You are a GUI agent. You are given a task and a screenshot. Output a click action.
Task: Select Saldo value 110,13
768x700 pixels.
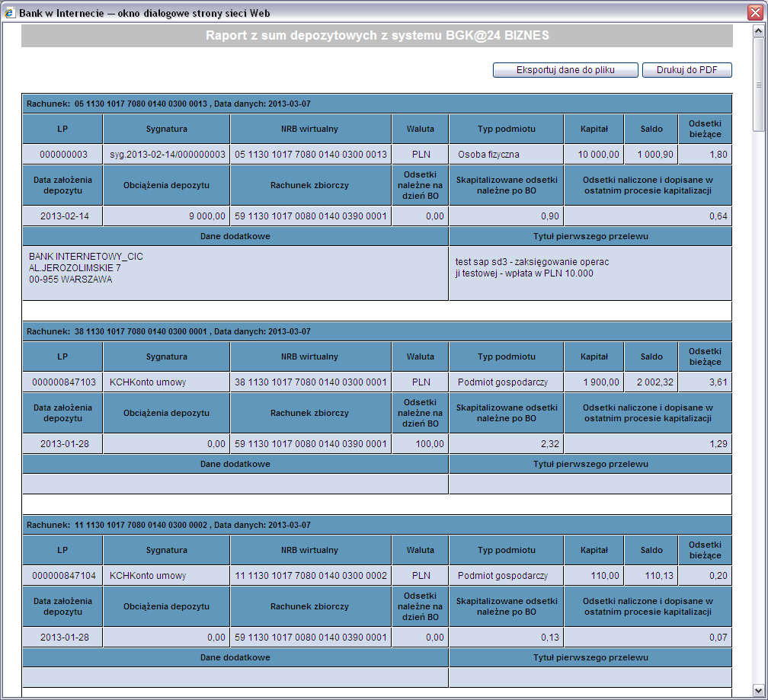point(659,576)
